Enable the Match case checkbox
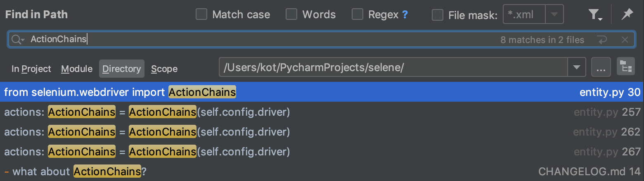The height and width of the screenshot is (181, 644). tap(201, 15)
